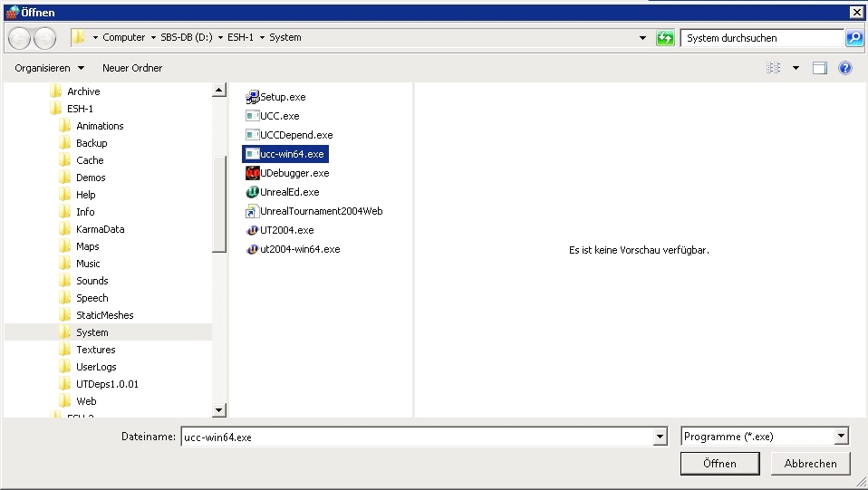The width and height of the screenshot is (868, 490).
Task: Toggle the preview pane
Action: tap(820, 68)
